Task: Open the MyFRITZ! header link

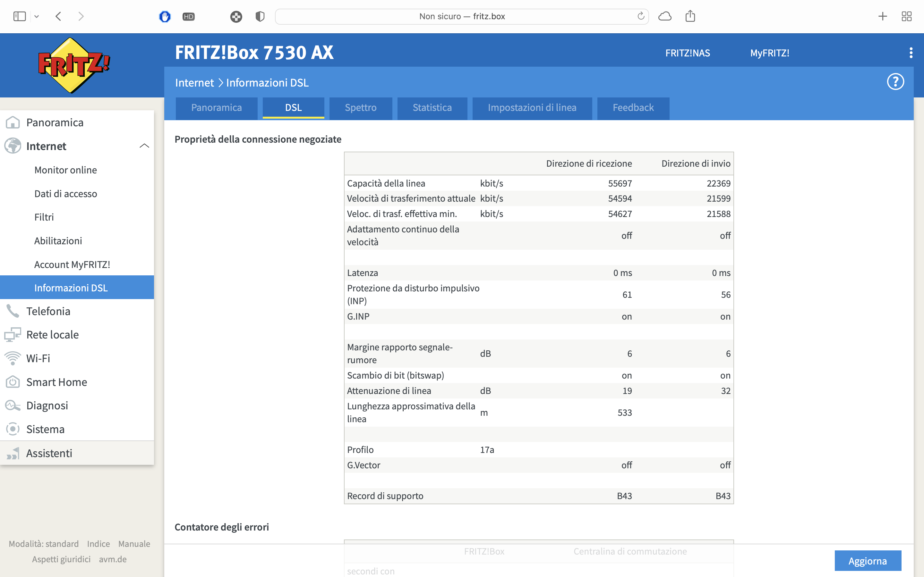Action: click(x=769, y=53)
